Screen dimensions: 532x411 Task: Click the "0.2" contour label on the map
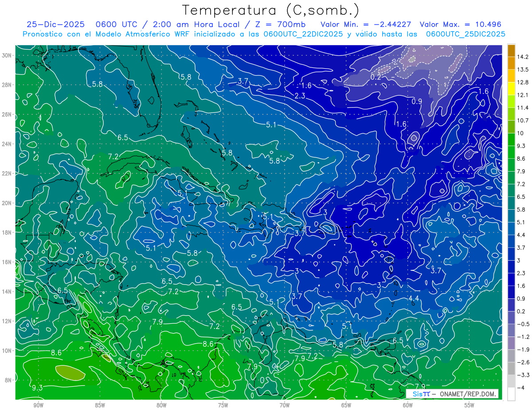376,76
